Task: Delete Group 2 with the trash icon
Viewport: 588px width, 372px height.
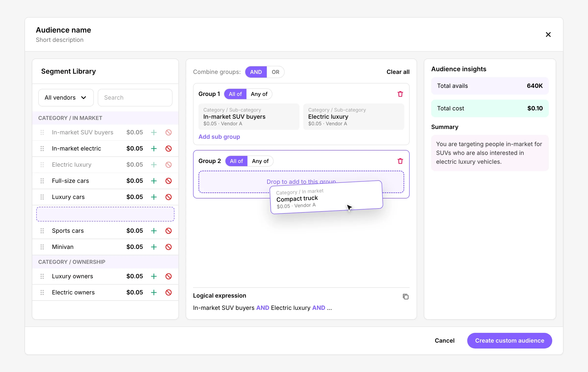Action: pos(400,161)
